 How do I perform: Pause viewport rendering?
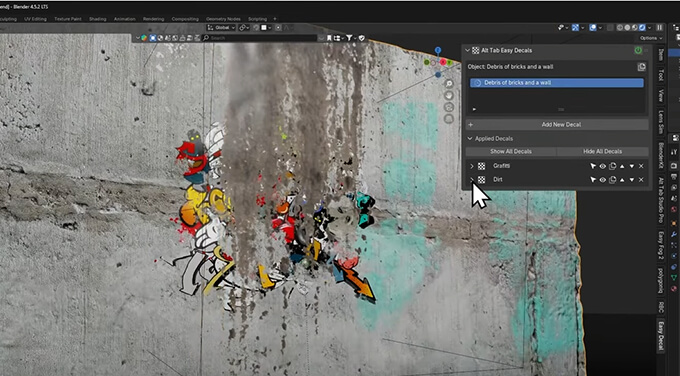click(x=660, y=27)
